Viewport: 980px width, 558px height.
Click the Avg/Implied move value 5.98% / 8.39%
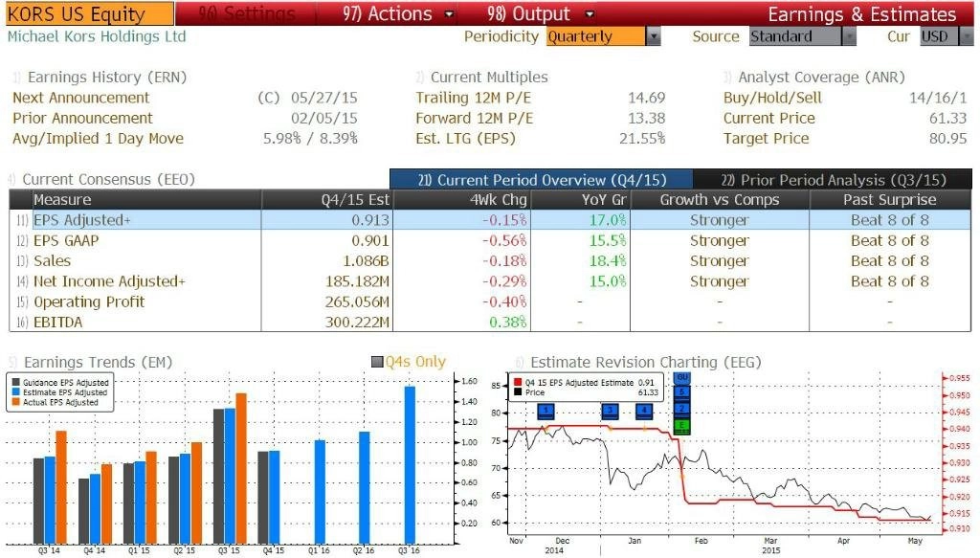coord(310,139)
